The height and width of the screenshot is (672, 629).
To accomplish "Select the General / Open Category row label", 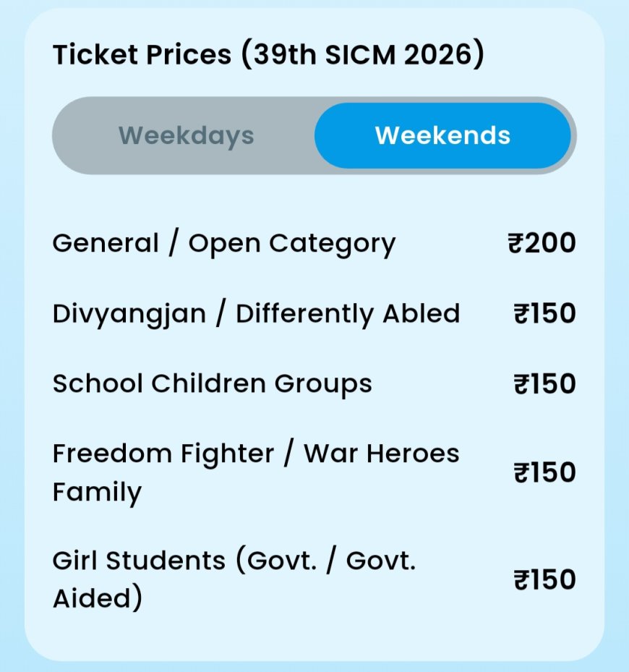I will pyautogui.click(x=223, y=244).
